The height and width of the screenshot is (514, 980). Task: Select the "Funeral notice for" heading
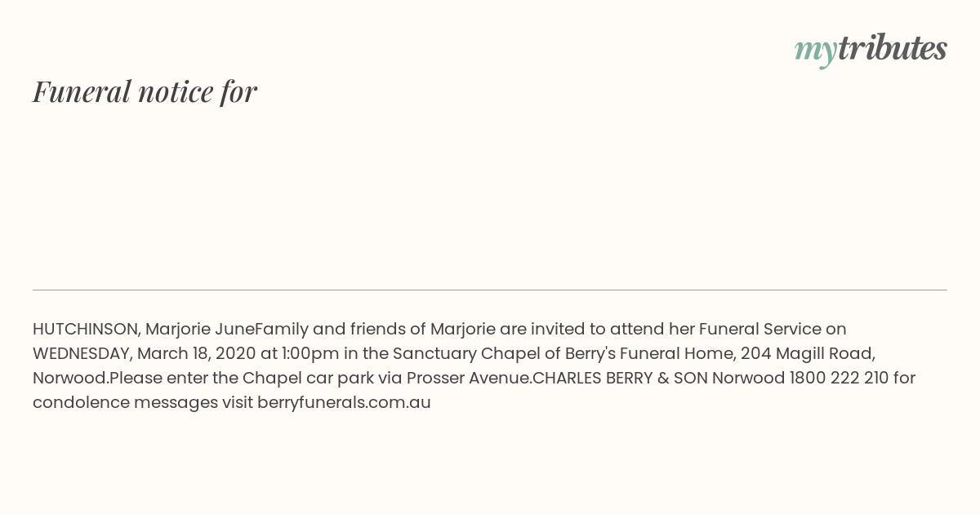click(x=145, y=91)
